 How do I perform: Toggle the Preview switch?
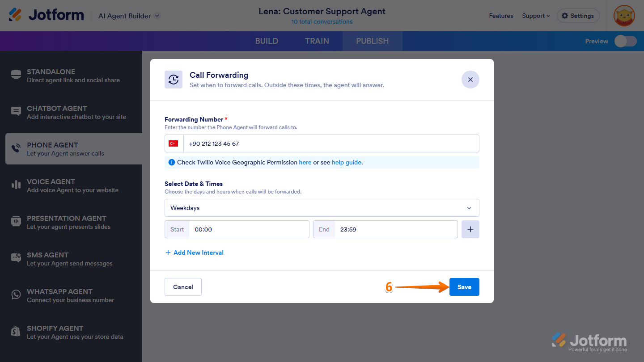(x=625, y=41)
